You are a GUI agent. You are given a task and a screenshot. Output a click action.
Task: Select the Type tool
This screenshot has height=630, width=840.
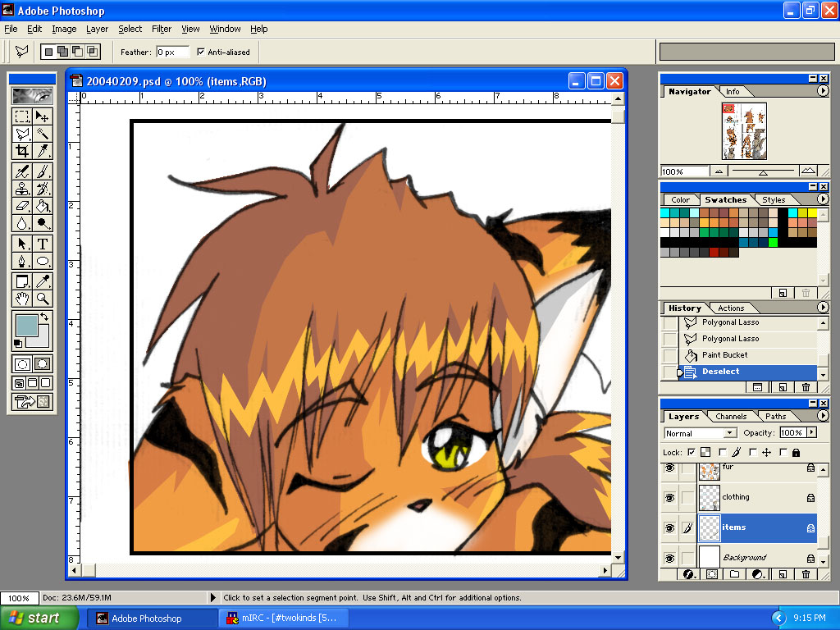pyautogui.click(x=43, y=244)
